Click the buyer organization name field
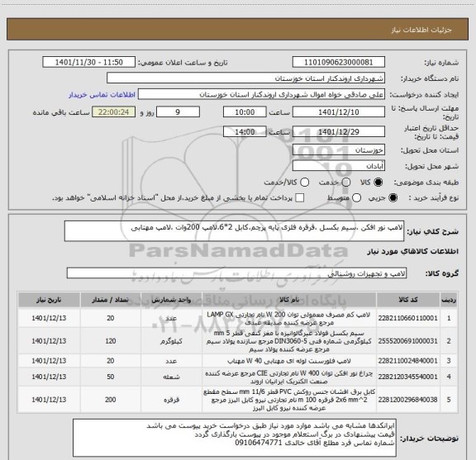476x460 pixels. pos(246,78)
